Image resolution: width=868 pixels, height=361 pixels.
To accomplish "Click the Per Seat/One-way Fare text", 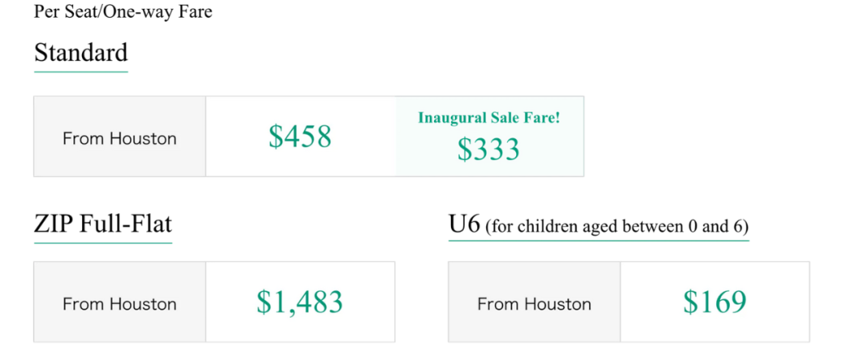I will pyautogui.click(x=123, y=11).
